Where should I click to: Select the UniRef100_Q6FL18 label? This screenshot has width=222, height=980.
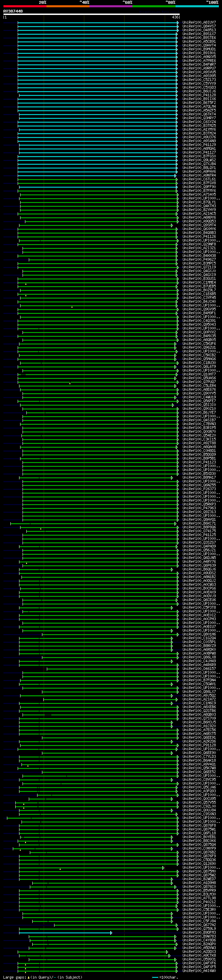coord(199,833)
